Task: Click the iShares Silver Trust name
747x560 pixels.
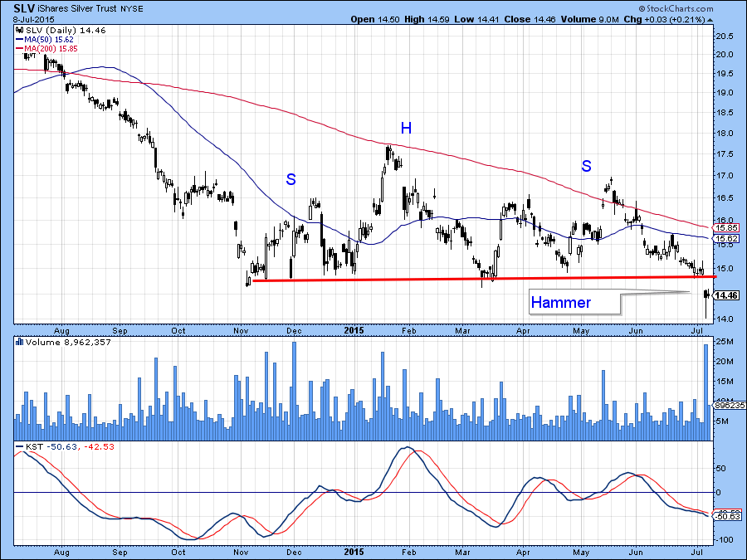Action: (78, 8)
